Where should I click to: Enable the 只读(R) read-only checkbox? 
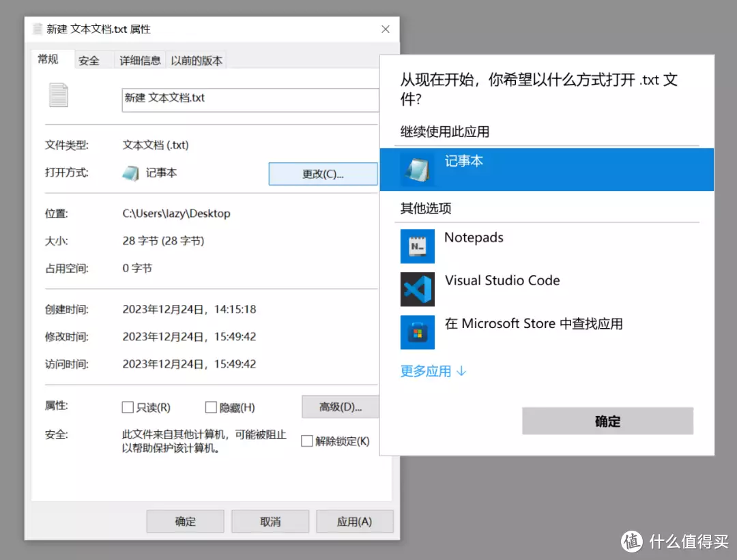point(128,407)
